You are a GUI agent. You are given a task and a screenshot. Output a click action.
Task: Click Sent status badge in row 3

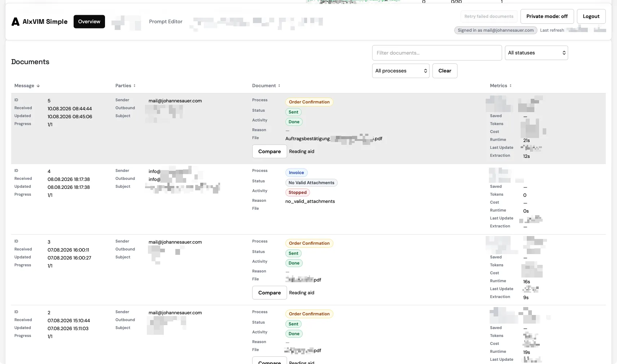tap(293, 253)
